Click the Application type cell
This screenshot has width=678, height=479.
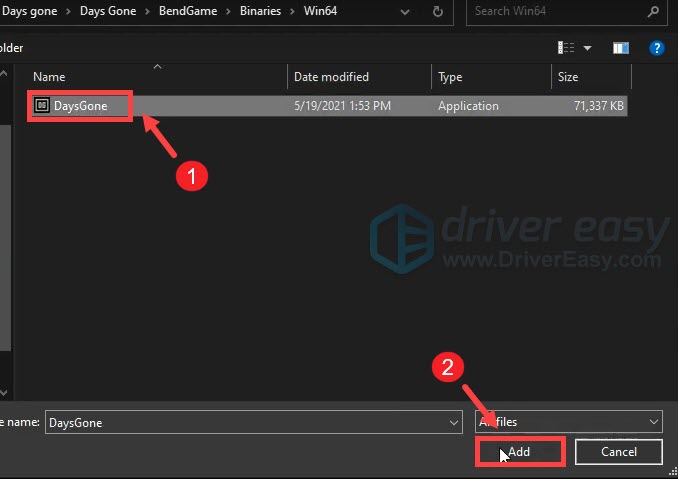[x=468, y=106]
